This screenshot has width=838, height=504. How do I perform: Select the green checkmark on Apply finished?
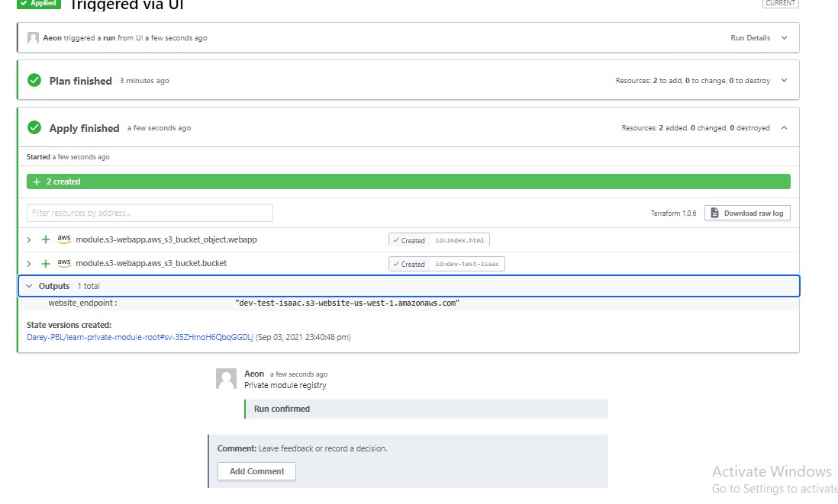point(34,127)
